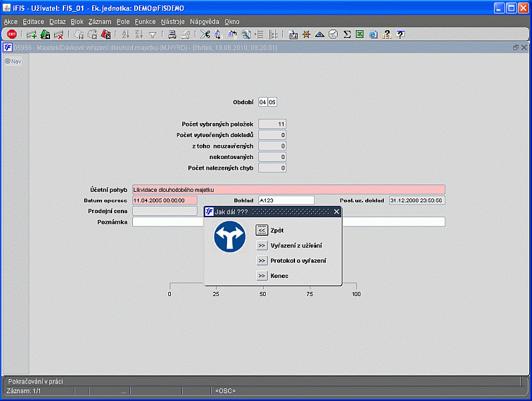Click the Datum operace field
532x401 pixels.
click(165, 200)
